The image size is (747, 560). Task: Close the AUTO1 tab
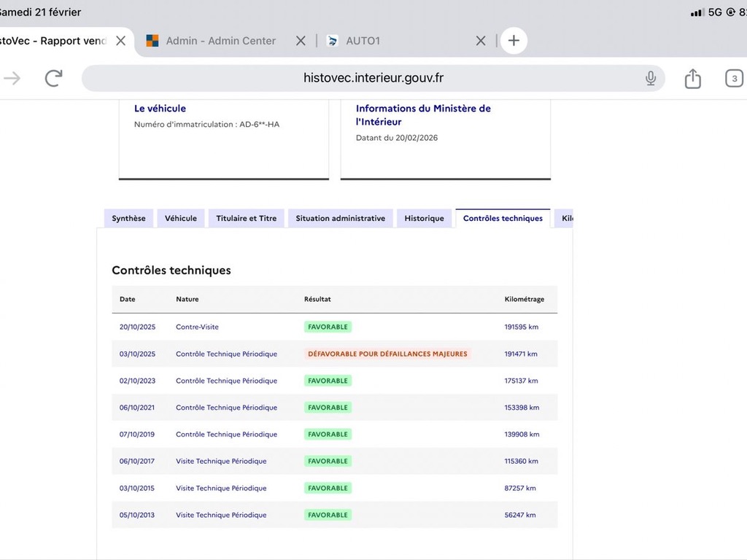(481, 41)
